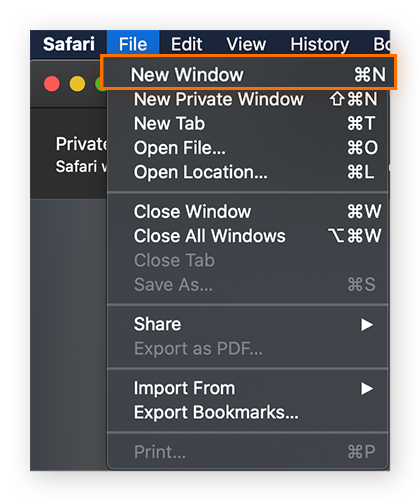The width and height of the screenshot is (420, 500).
Task: Expand the Share submenu
Action: click(248, 324)
